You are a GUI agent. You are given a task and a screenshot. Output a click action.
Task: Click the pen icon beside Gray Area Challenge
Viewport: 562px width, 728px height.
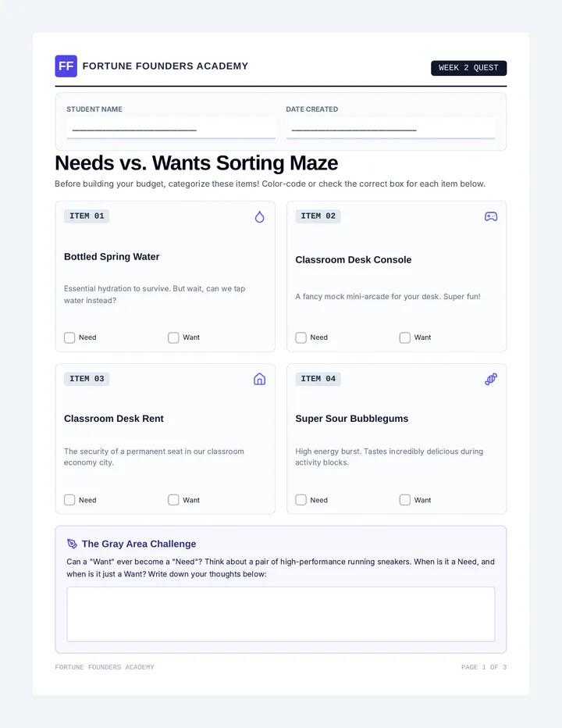[72, 544]
